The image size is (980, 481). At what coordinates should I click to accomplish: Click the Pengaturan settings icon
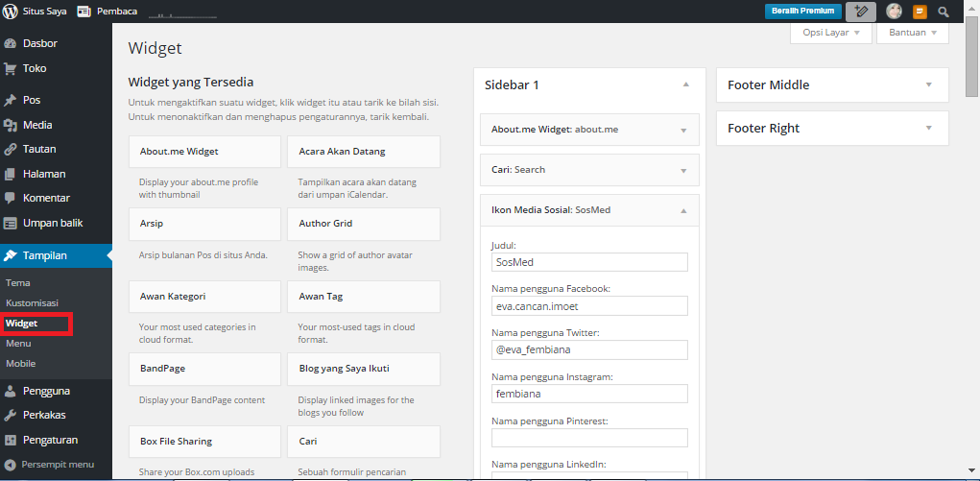point(11,441)
